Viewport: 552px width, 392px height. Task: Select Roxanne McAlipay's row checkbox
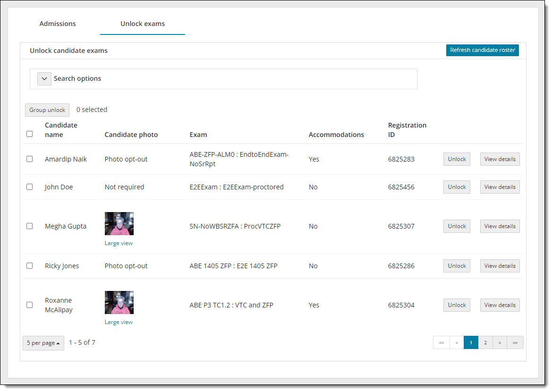pos(30,305)
